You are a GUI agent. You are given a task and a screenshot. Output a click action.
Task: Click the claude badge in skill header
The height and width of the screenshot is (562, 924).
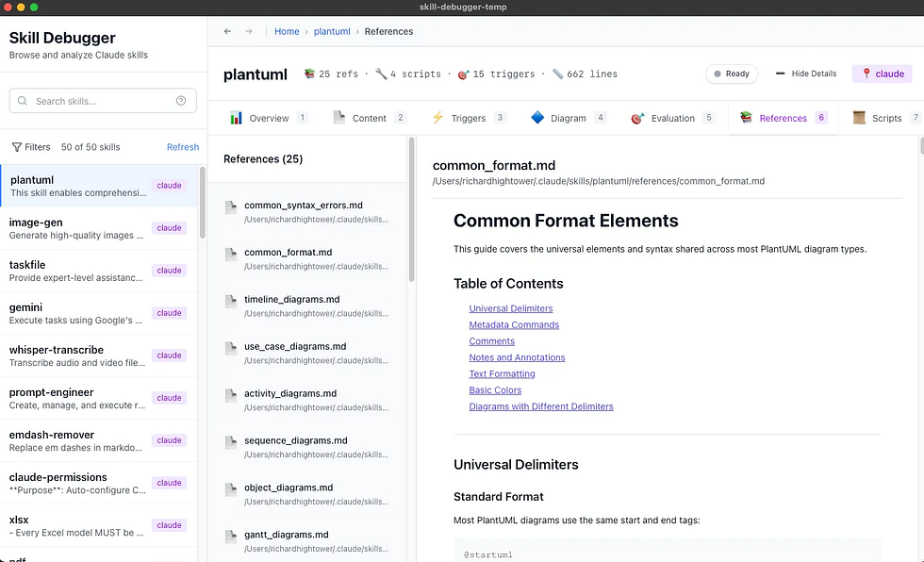883,74
